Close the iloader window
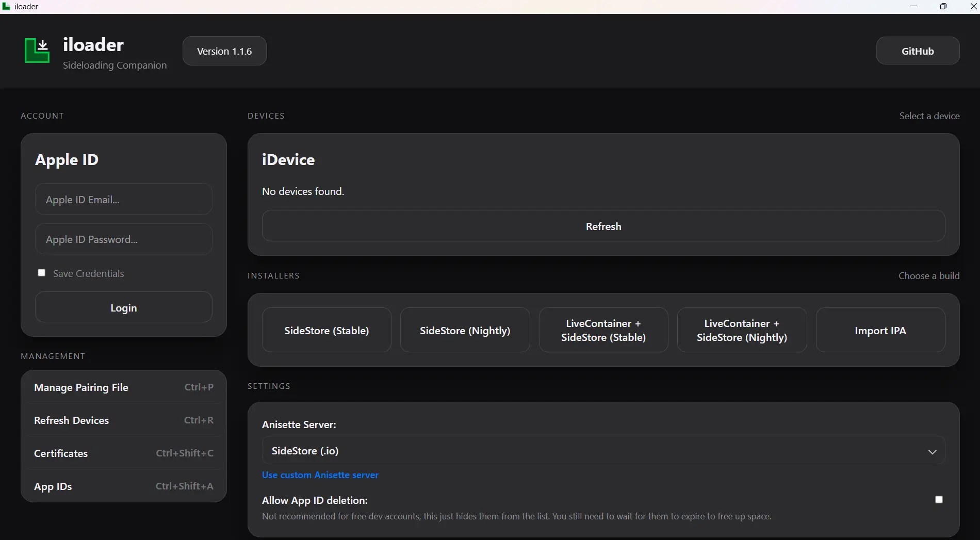The height and width of the screenshot is (540, 980). [x=973, y=7]
